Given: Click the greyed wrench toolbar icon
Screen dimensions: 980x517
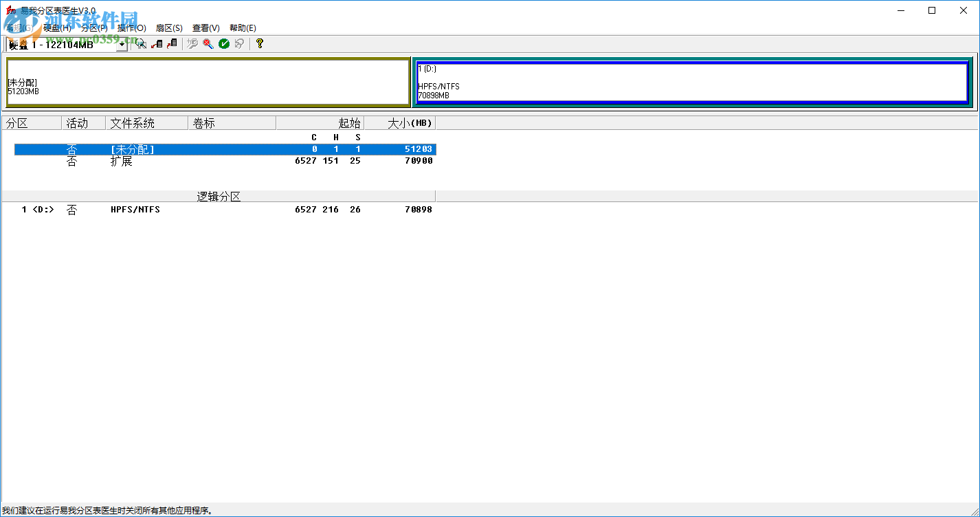Looking at the screenshot, I should (x=192, y=43).
